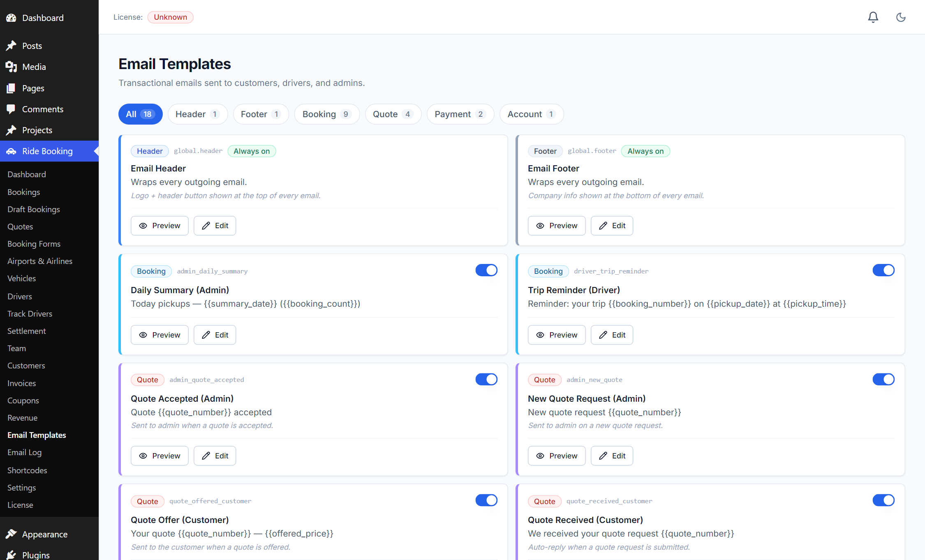The width and height of the screenshot is (925, 560).
Task: Turn off Quote Accepted (Admin) switch
Action: (x=486, y=379)
